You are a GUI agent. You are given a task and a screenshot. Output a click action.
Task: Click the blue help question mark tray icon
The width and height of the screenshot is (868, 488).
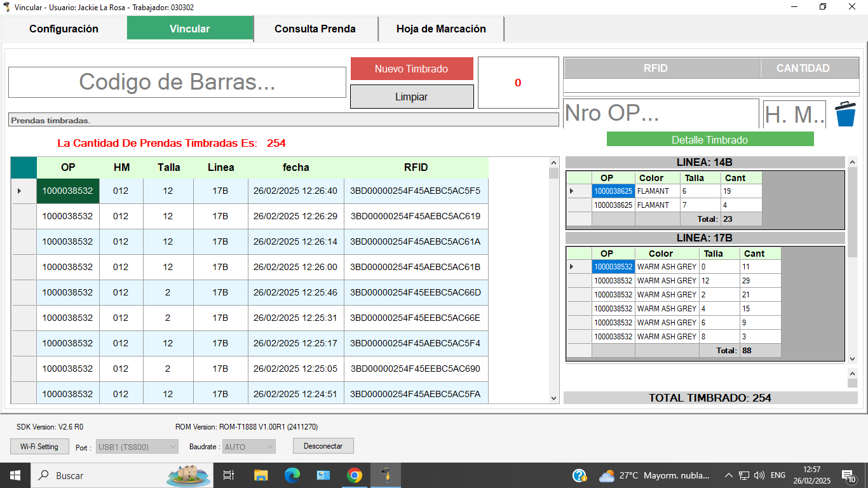[579, 475]
